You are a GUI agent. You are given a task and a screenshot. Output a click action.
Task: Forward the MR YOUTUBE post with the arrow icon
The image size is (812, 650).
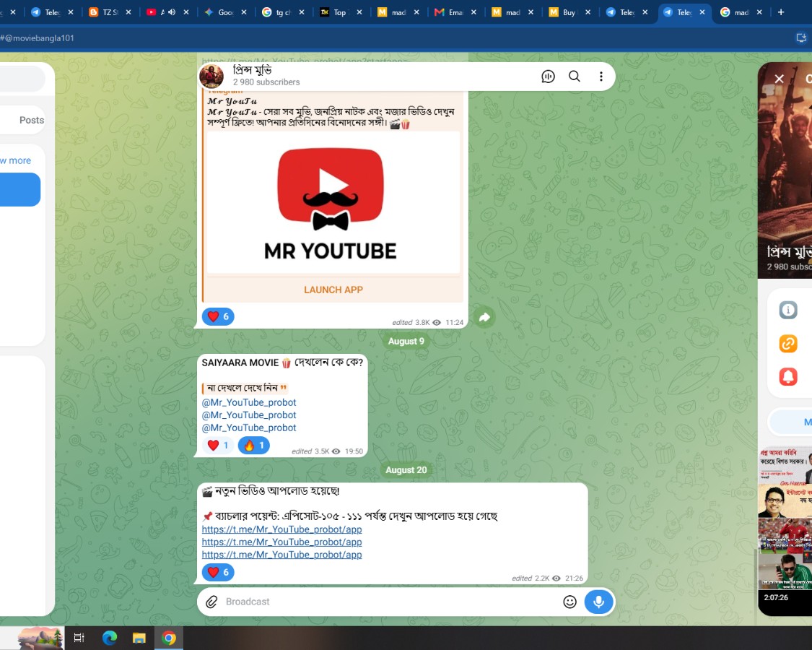[x=484, y=317]
